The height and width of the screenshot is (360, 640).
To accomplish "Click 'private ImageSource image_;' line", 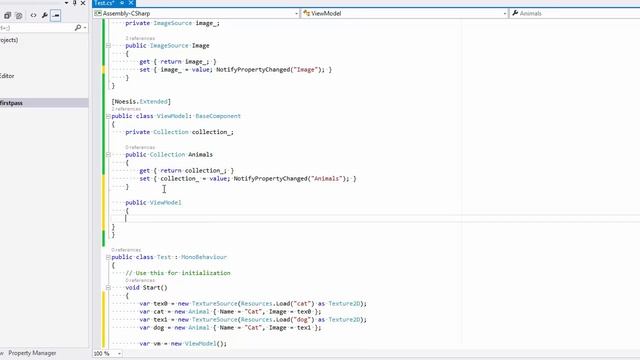I will [x=172, y=23].
